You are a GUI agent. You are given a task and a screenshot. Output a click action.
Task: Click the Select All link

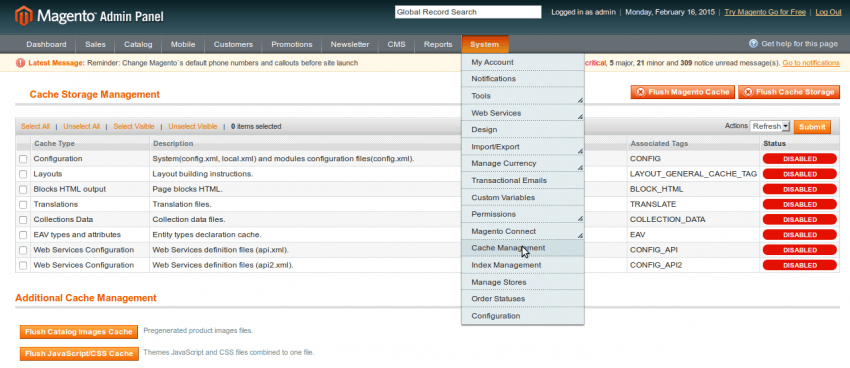tap(35, 127)
